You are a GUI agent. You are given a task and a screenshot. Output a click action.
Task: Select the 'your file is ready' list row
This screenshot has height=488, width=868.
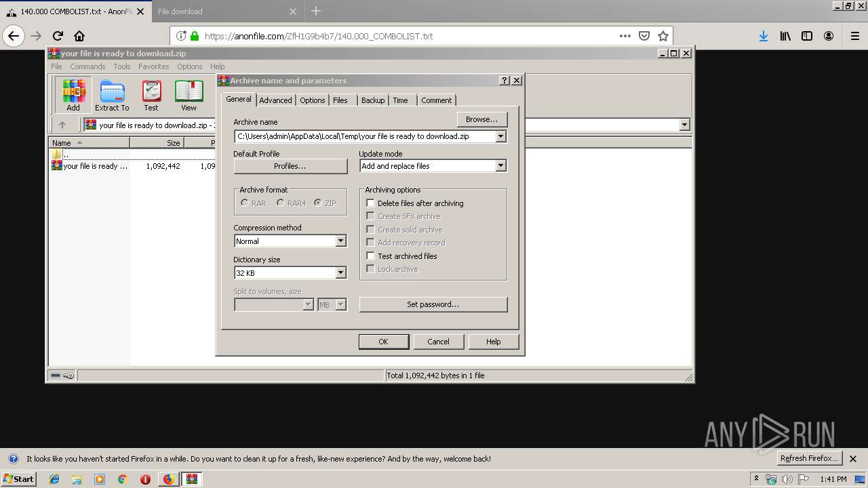point(132,166)
